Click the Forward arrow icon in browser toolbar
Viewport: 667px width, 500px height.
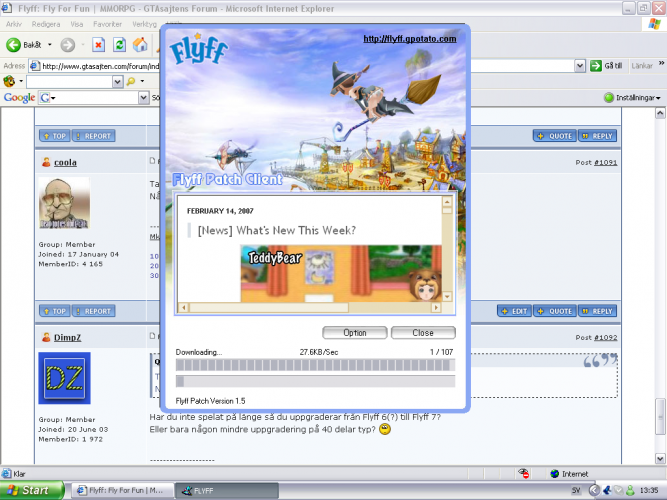pyautogui.click(x=68, y=45)
